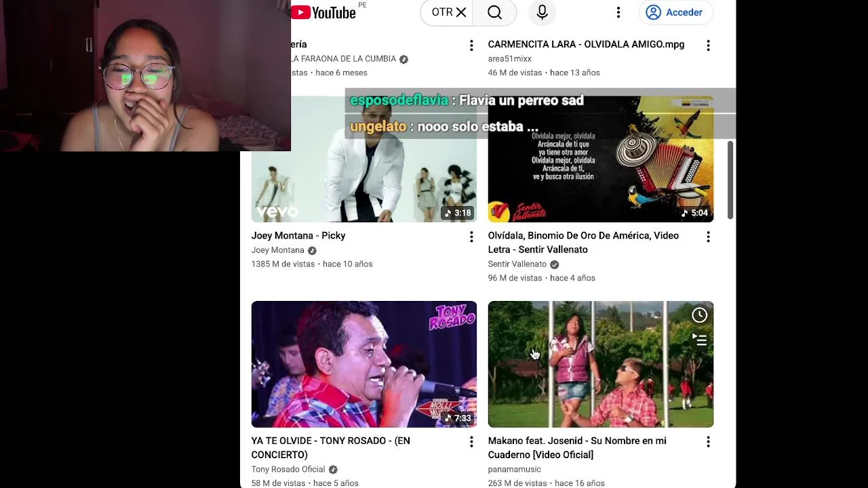868x488 pixels.
Task: Open the YouTube home logo
Action: coord(324,12)
